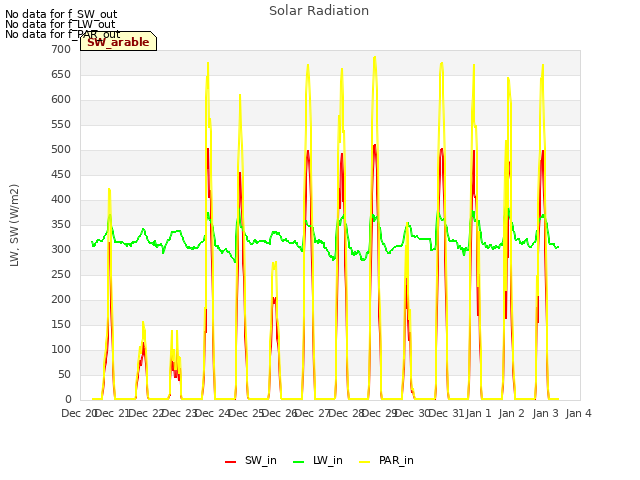Click the Dec 20 x-axis label
Screen dimensions: 640x480
(x=79, y=413)
